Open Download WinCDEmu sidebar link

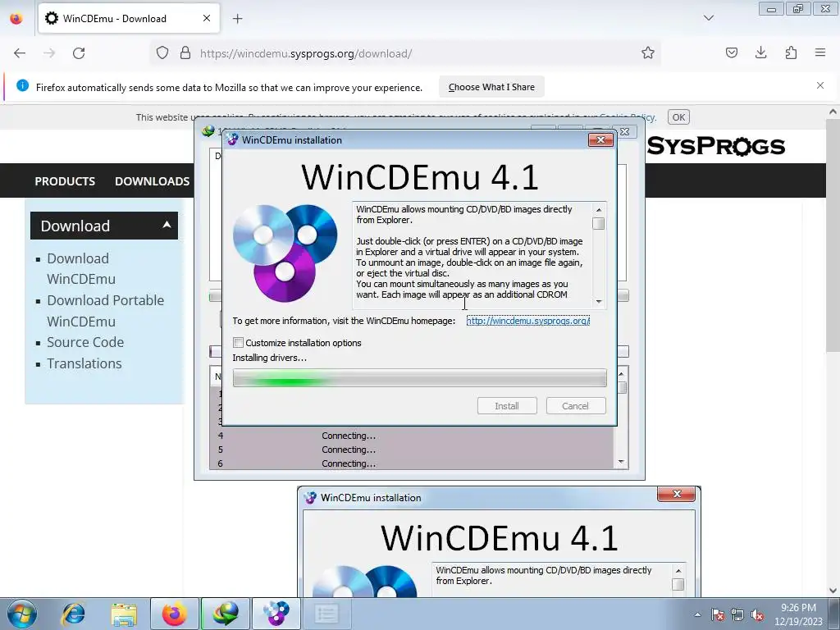(x=81, y=268)
